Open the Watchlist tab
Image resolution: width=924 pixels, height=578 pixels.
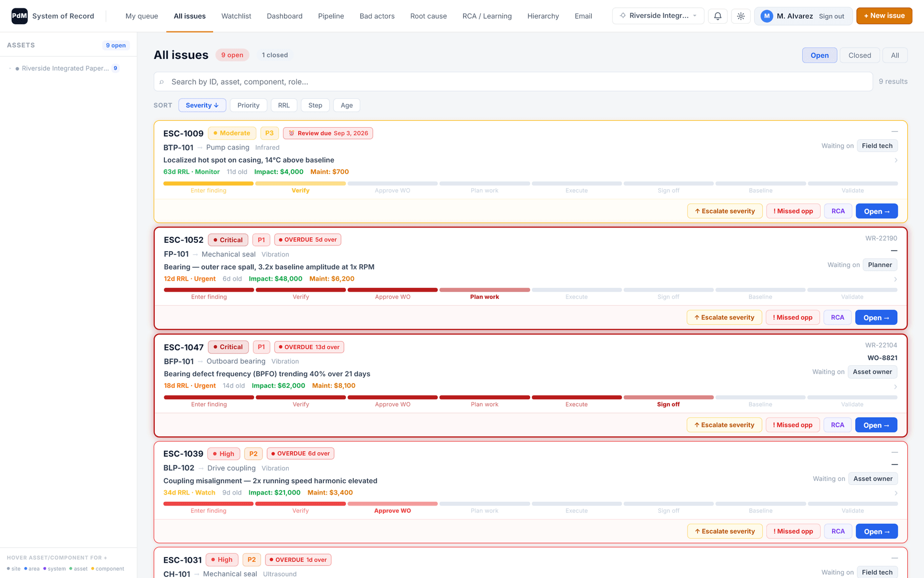236,16
